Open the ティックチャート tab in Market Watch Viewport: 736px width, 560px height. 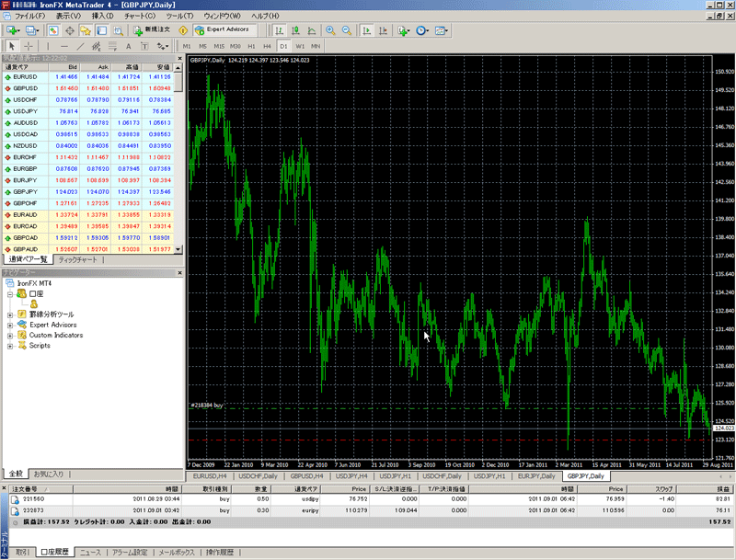point(77,259)
